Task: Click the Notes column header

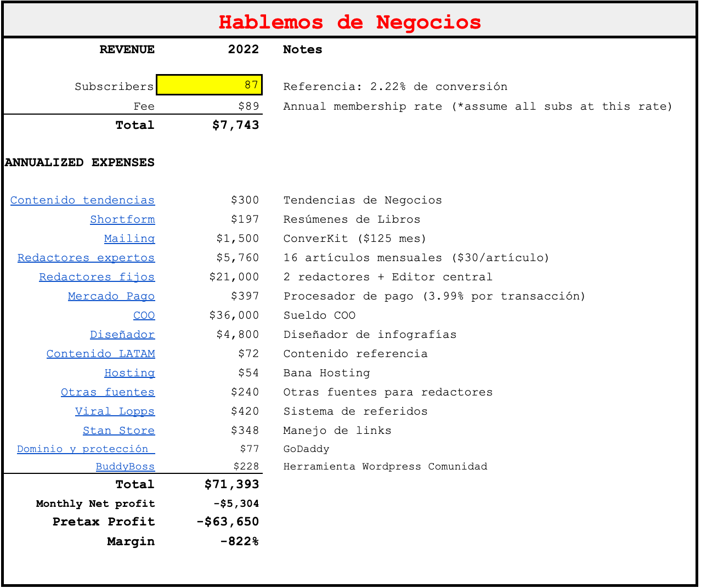Action: click(x=303, y=49)
